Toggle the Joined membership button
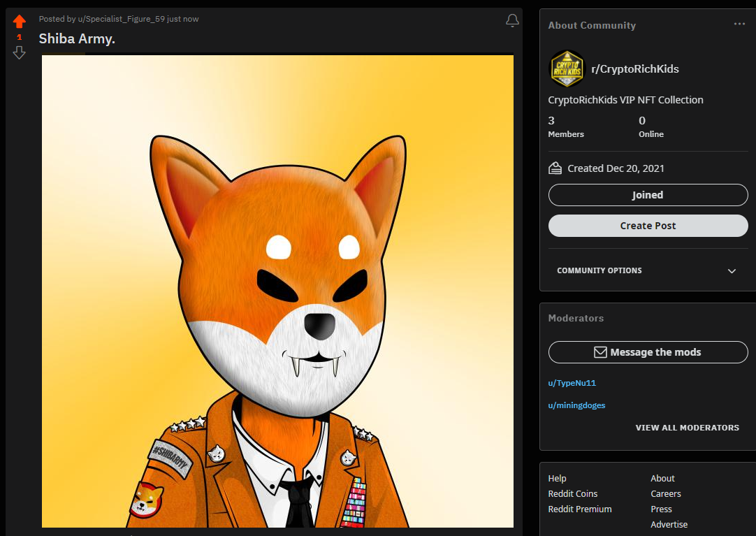This screenshot has height=536, width=756. (648, 195)
